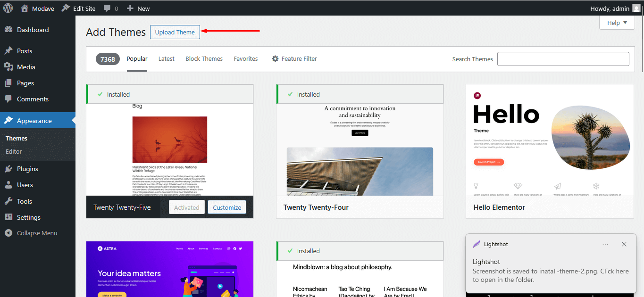Click New in the admin bar
Screen dimensions: 644x297
(143, 8)
